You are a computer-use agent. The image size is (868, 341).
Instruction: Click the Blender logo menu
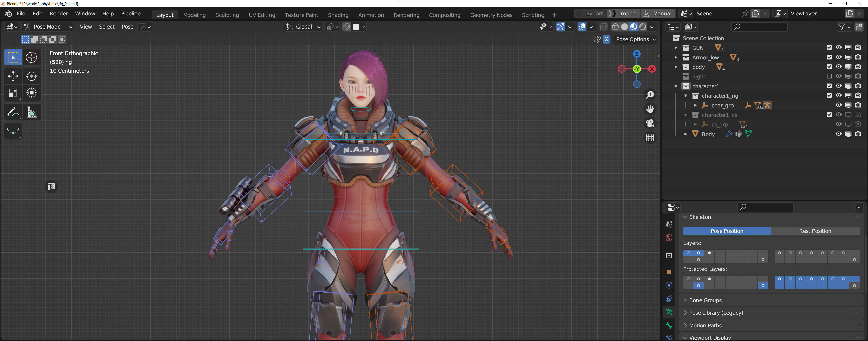click(9, 14)
